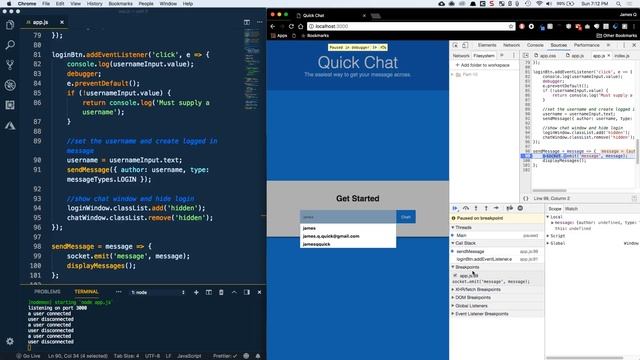Step into next function call in DevTools
Viewport: 640px width, 360px height.
[x=476, y=208]
